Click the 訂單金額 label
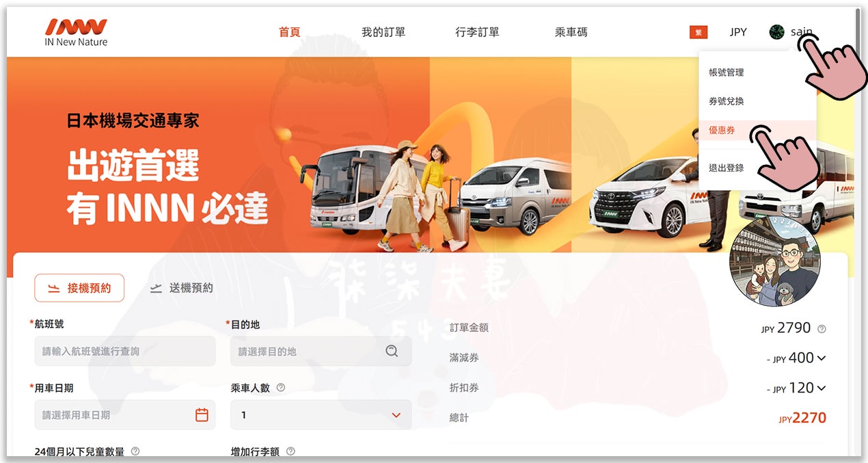 click(x=469, y=328)
